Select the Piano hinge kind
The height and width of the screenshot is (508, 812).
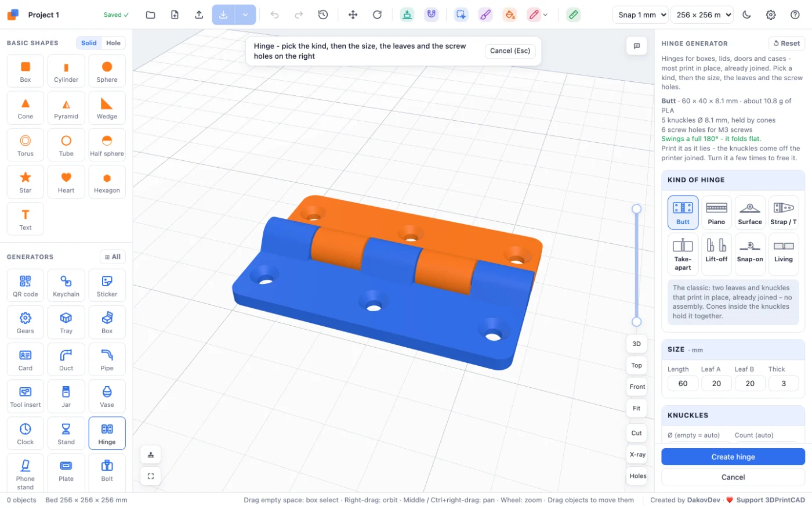click(x=716, y=212)
